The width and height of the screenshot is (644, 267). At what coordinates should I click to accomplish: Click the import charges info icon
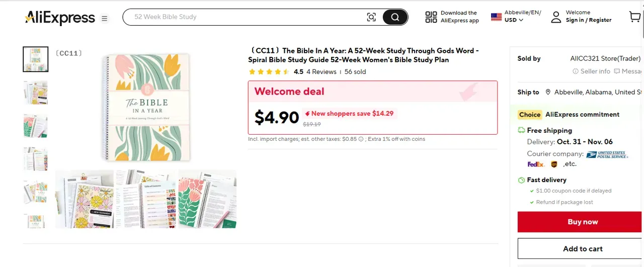pos(361,139)
